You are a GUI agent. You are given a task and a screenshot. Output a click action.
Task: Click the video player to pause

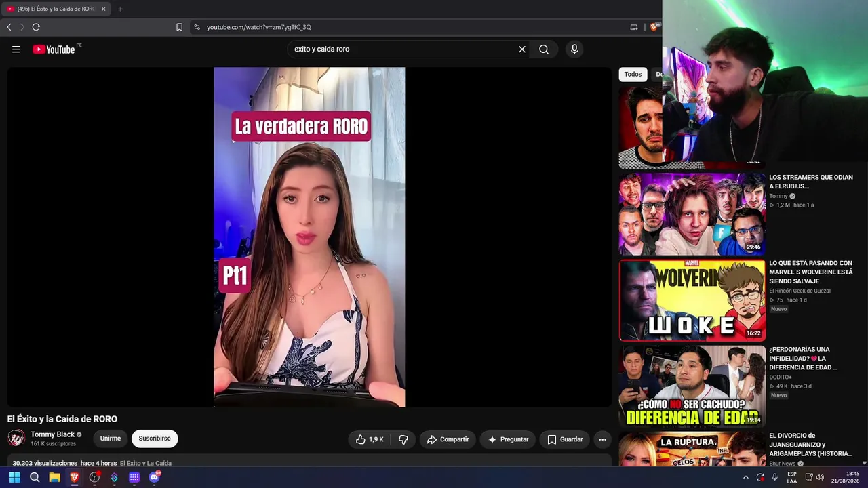coord(309,237)
